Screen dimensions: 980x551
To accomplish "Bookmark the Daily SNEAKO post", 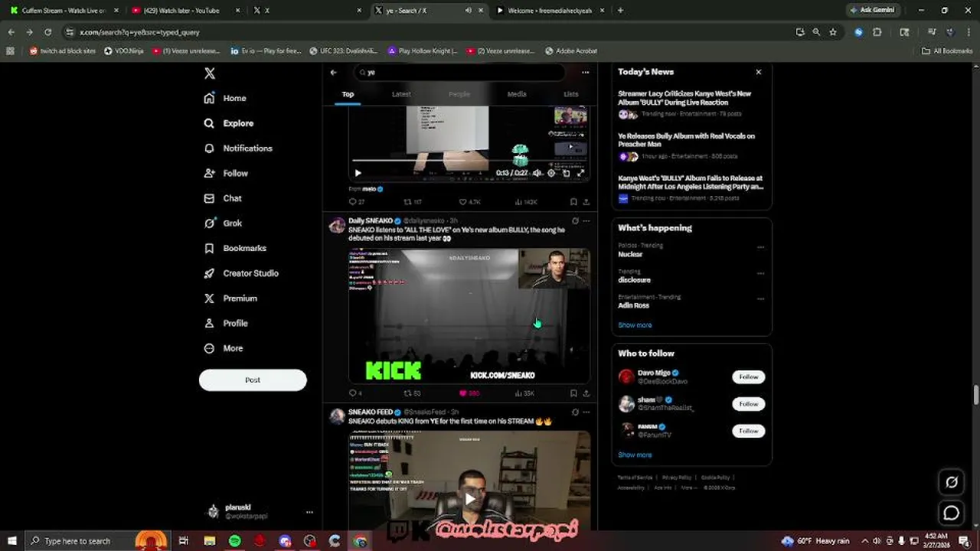I will [x=573, y=393].
